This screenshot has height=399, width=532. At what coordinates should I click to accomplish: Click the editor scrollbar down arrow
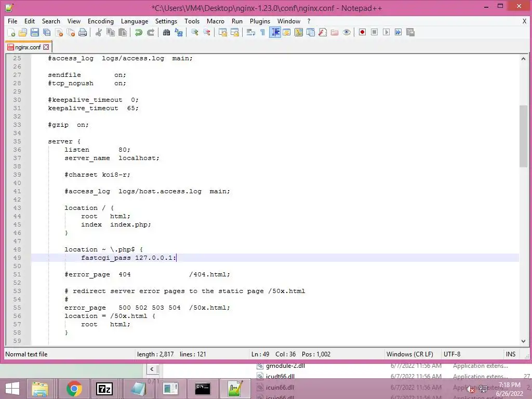coord(523,341)
